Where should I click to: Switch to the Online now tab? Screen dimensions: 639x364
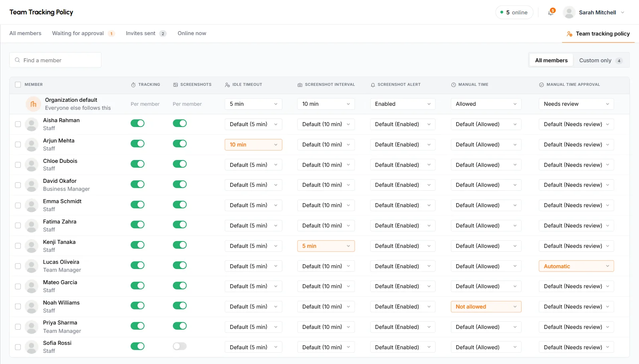(192, 34)
